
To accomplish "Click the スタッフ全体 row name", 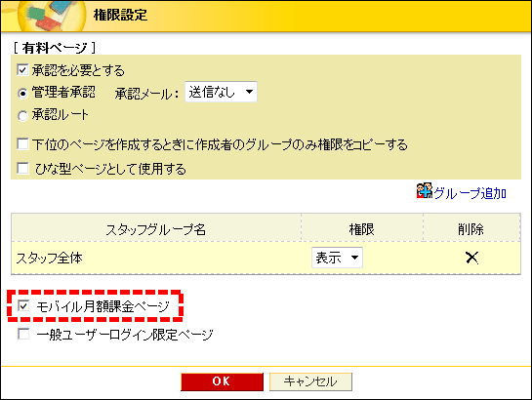I will (49, 258).
